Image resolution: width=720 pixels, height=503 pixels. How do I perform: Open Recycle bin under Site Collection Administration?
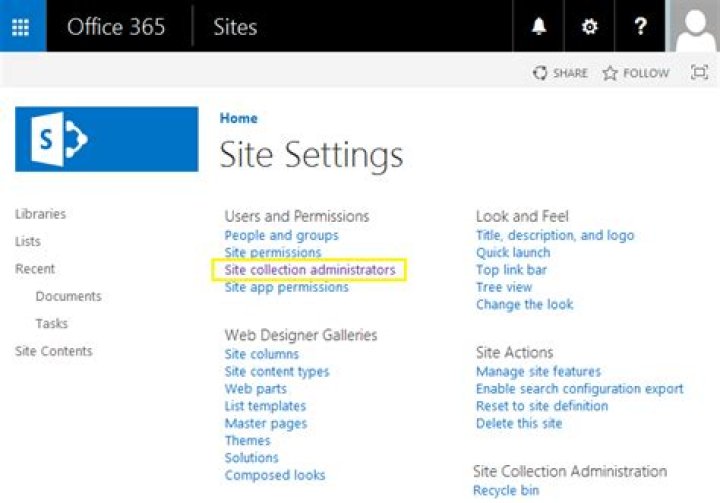point(506,491)
